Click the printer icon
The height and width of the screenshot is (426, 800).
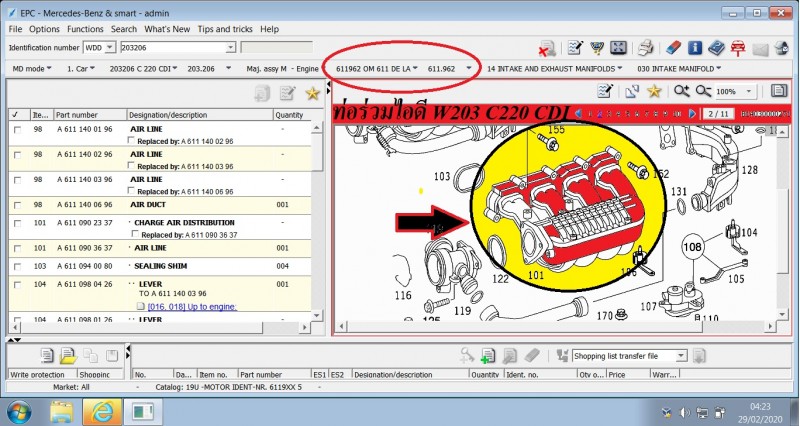646,48
